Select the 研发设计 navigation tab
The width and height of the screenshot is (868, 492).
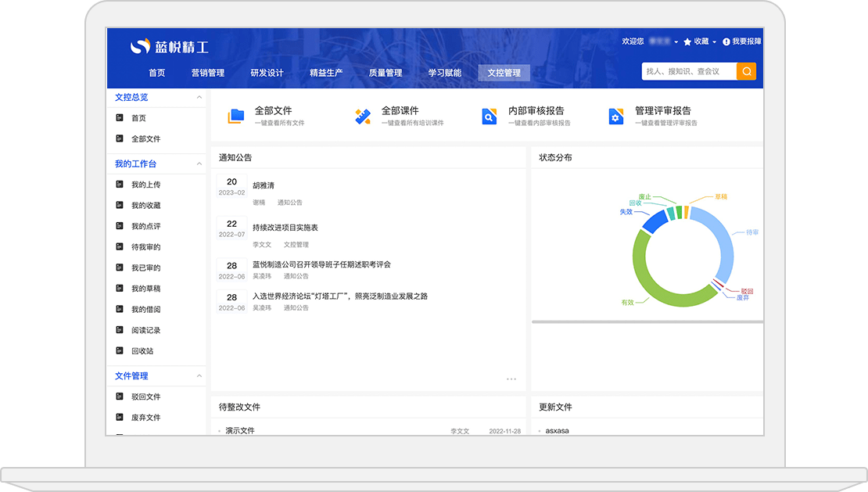pos(267,73)
